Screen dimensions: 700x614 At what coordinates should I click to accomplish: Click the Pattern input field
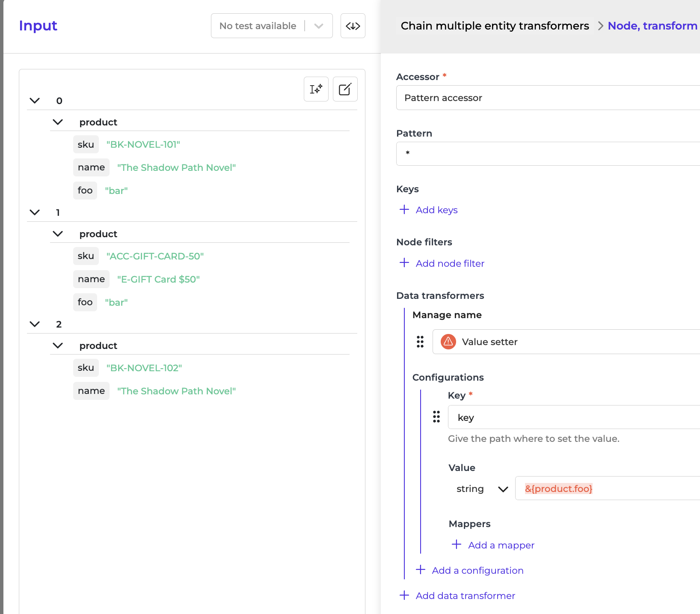click(x=548, y=154)
